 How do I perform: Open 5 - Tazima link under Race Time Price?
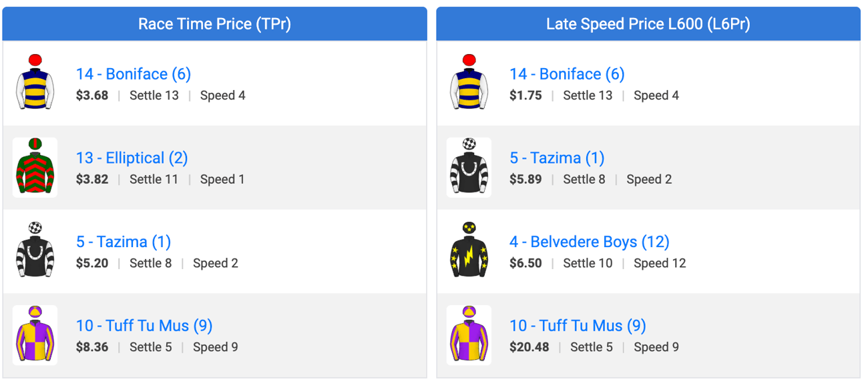pos(124,242)
